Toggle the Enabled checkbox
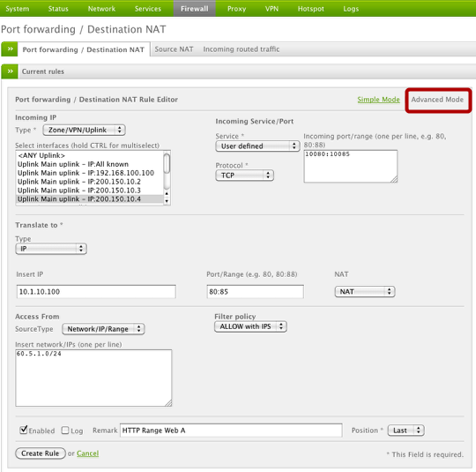This screenshot has height=472, width=476. [x=24, y=430]
